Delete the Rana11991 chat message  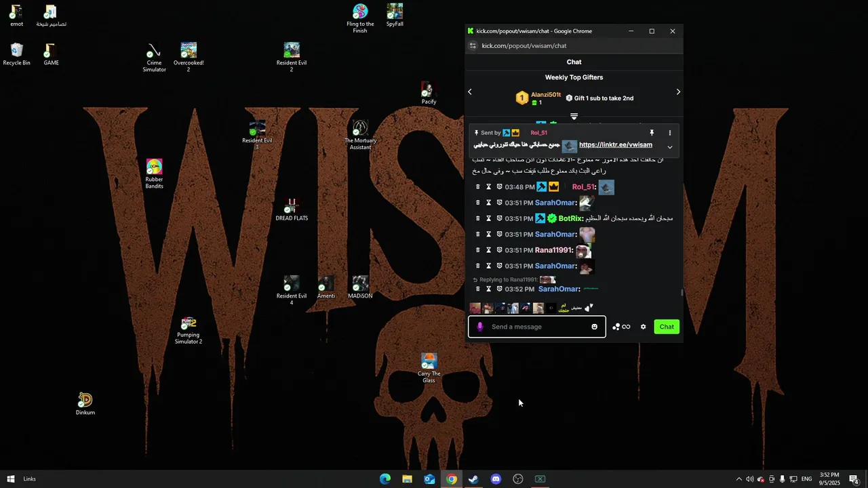tap(477, 250)
